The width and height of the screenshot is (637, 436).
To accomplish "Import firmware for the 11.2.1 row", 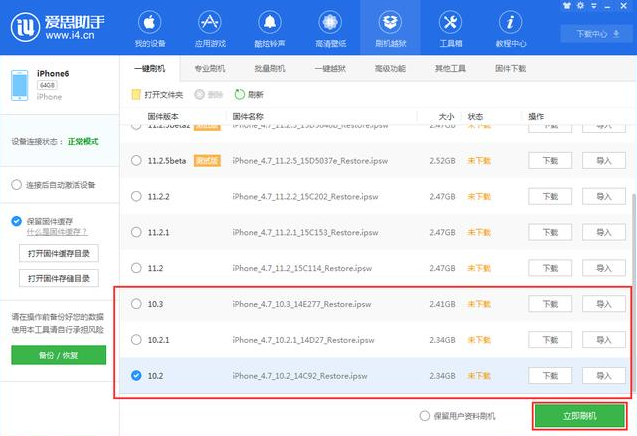I will [604, 232].
